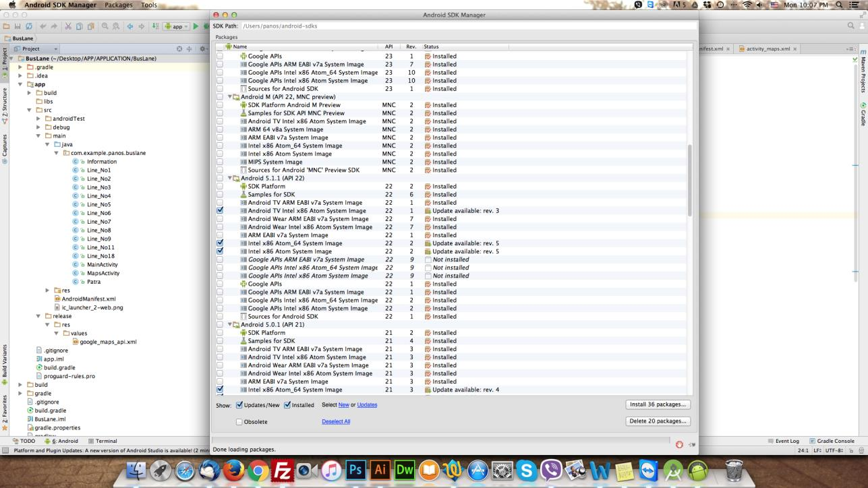Click the red stop loading icon in SDK Manager

pos(679,444)
